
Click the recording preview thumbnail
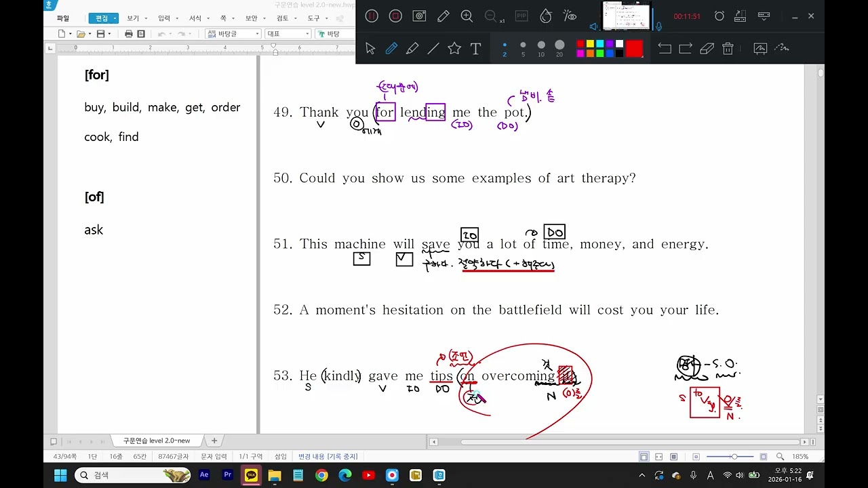(626, 16)
